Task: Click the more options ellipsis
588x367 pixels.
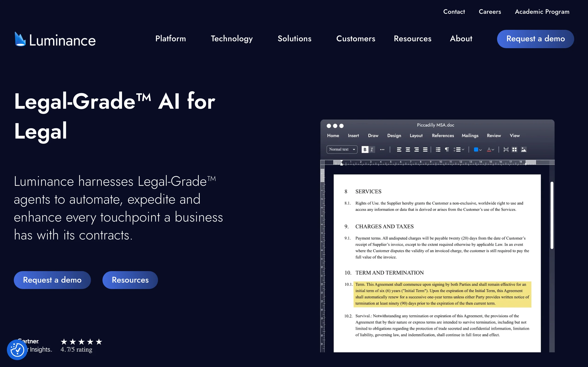Action: pos(382,150)
